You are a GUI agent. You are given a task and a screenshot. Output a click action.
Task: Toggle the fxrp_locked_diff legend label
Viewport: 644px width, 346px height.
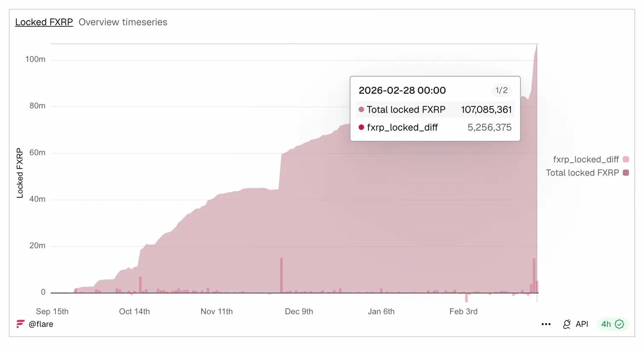pyautogui.click(x=586, y=159)
